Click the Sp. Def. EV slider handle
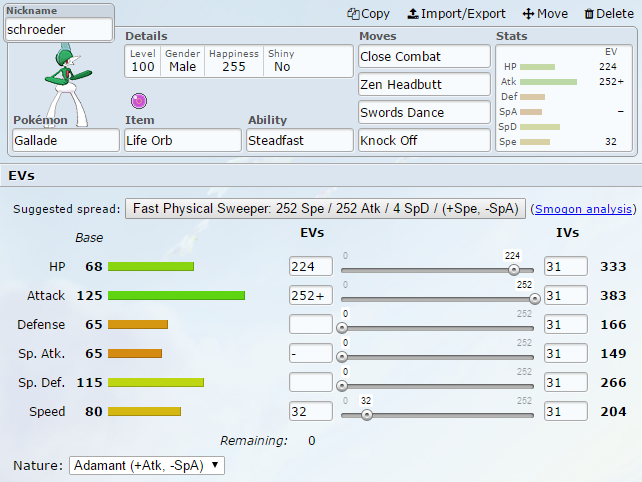The width and height of the screenshot is (642, 482). click(x=342, y=386)
